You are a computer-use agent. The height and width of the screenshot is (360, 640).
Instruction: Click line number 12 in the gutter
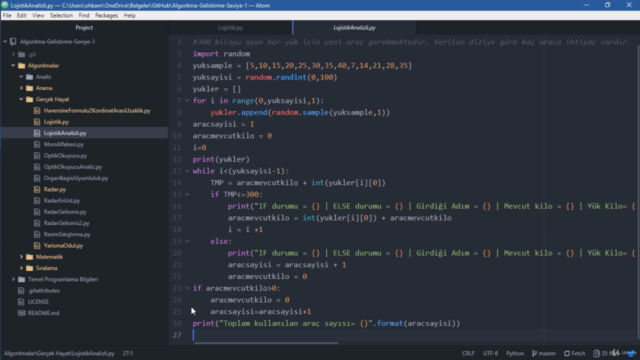(x=177, y=159)
